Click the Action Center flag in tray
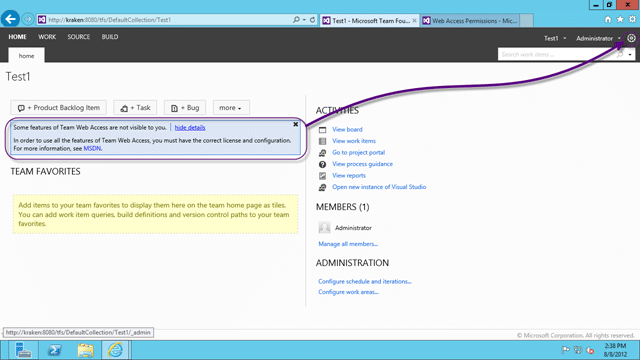This screenshot has width=640, height=360. coord(565,350)
